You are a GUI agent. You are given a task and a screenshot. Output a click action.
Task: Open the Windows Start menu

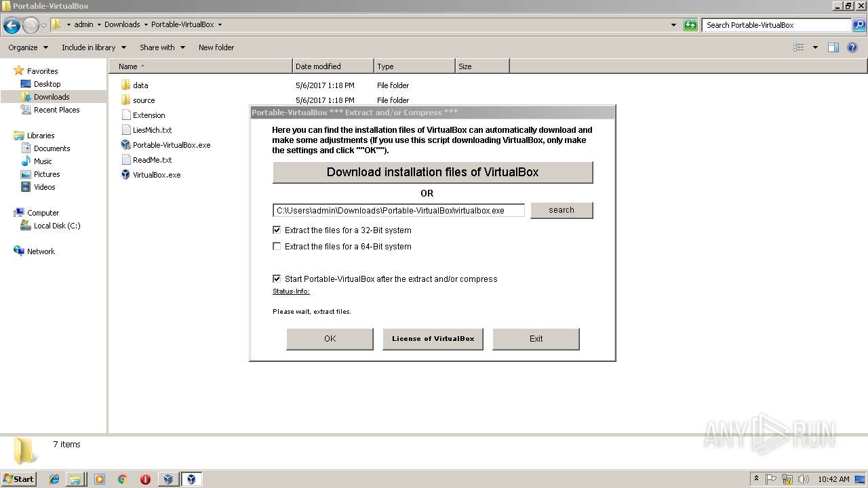(19, 479)
